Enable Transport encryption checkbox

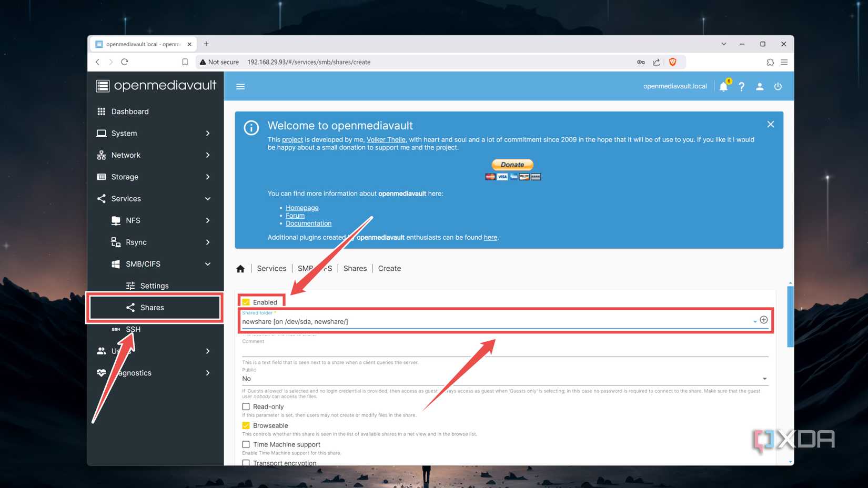(246, 463)
